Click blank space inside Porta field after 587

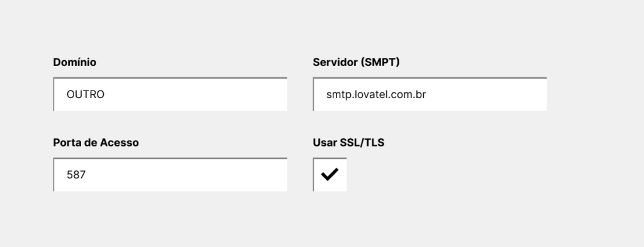pos(187,175)
